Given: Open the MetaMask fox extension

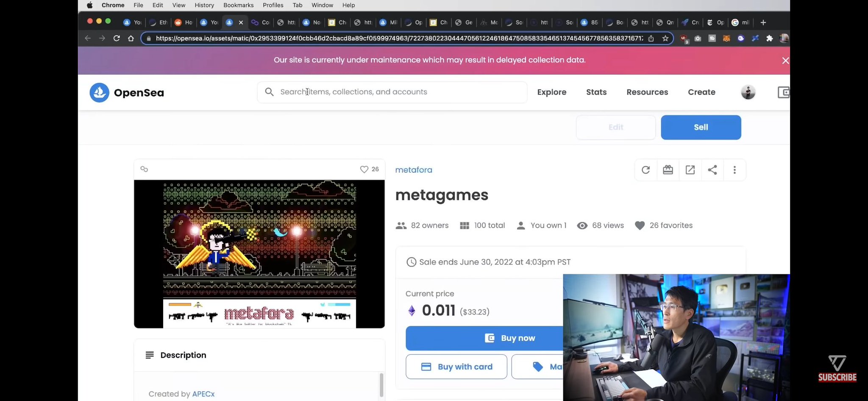Looking at the screenshot, I should coord(726,38).
